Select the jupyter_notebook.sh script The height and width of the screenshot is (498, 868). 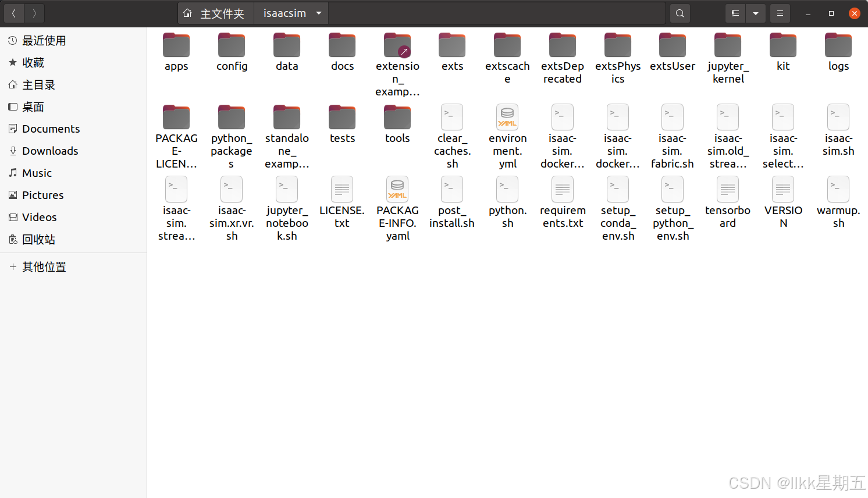click(x=287, y=209)
